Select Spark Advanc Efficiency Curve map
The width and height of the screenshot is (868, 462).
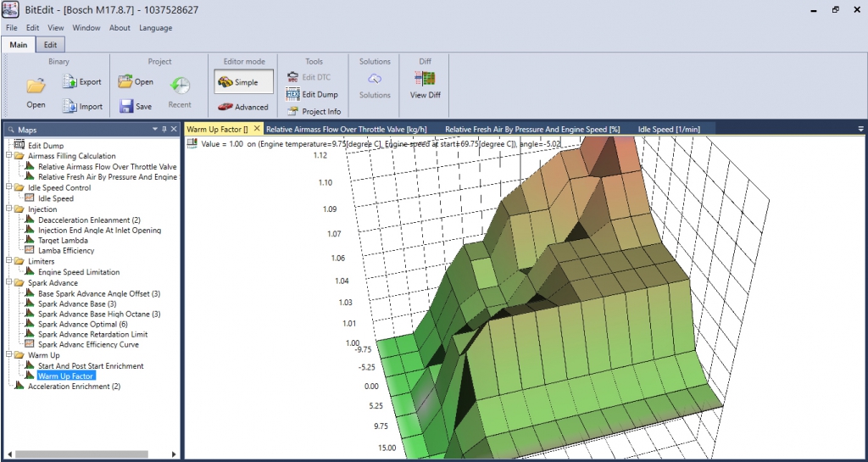pos(88,344)
